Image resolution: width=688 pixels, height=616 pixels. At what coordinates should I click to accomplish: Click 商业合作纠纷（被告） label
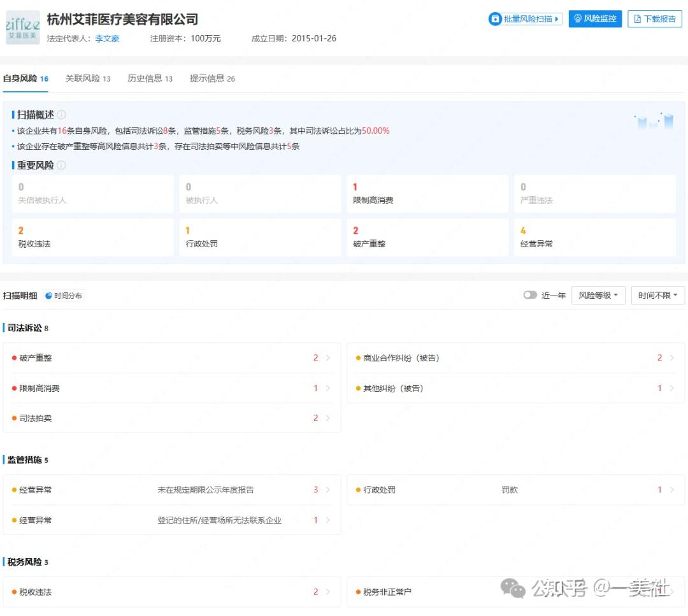coord(401,358)
